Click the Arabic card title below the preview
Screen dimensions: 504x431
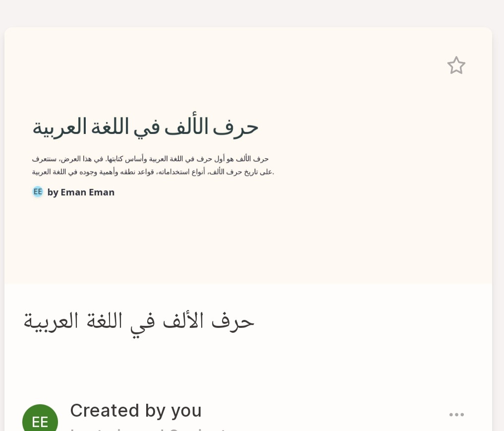click(139, 322)
